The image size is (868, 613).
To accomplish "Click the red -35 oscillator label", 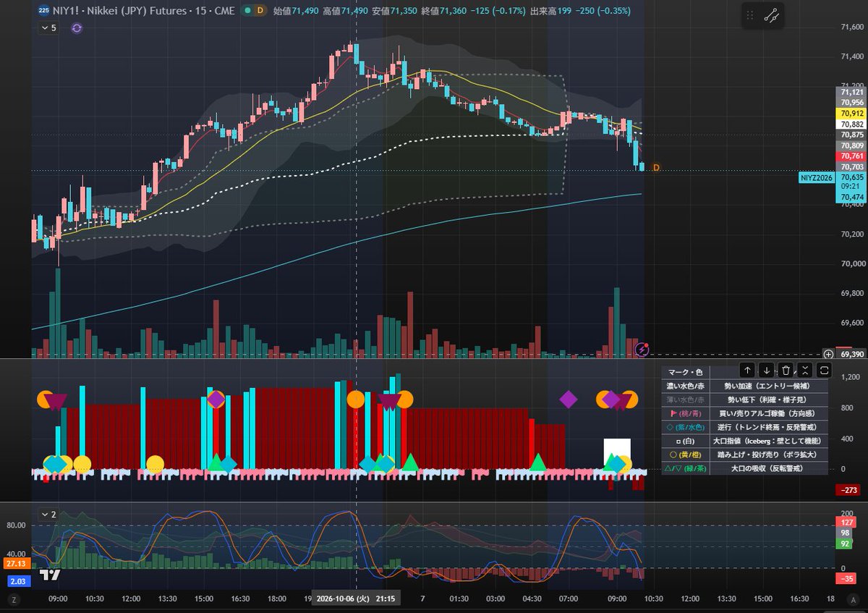I will pyautogui.click(x=846, y=578).
